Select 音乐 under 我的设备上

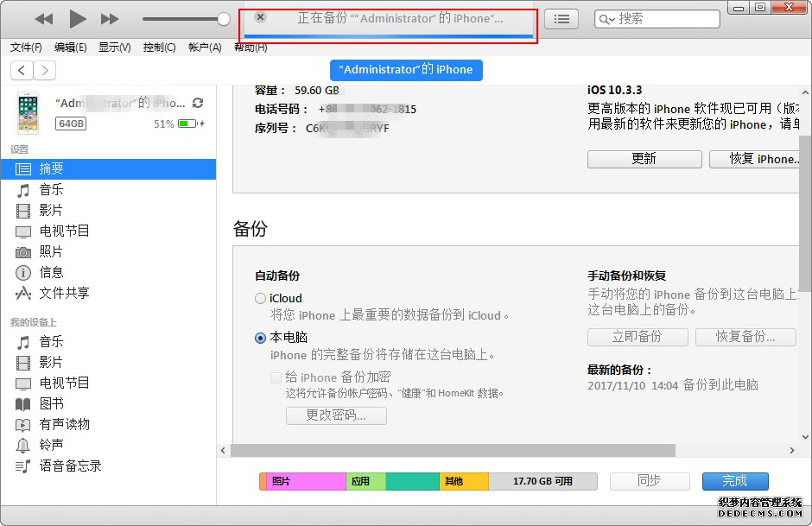(x=108, y=342)
